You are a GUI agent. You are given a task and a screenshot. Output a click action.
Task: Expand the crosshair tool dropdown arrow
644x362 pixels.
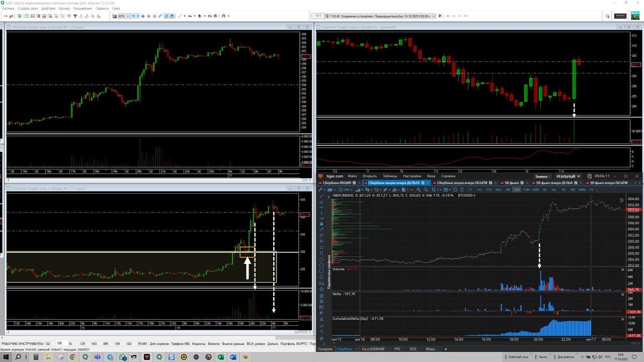coord(138,16)
